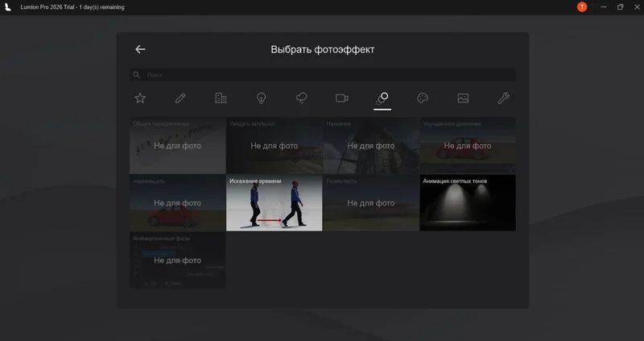Open the camera effects category

(x=341, y=98)
